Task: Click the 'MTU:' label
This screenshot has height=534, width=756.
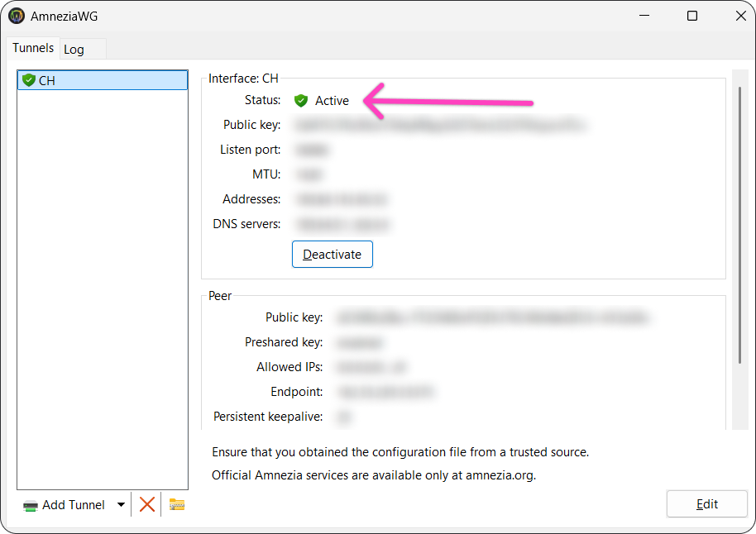Action: coord(266,174)
